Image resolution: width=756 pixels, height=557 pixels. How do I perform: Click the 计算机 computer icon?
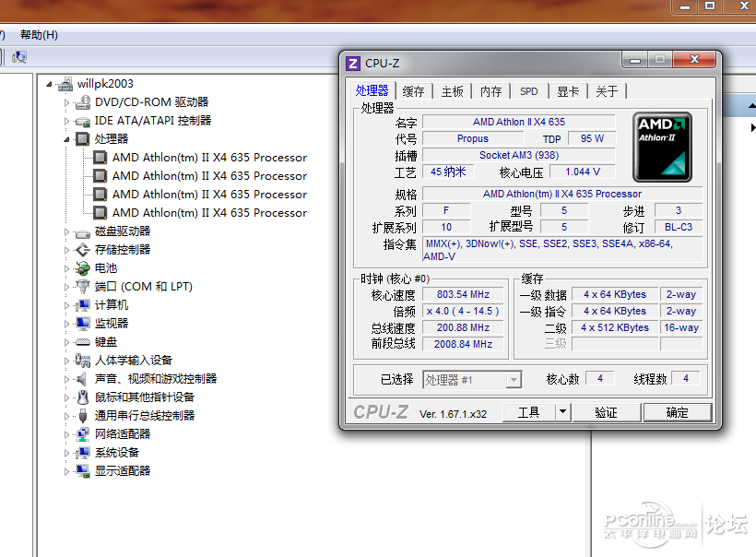[x=83, y=305]
